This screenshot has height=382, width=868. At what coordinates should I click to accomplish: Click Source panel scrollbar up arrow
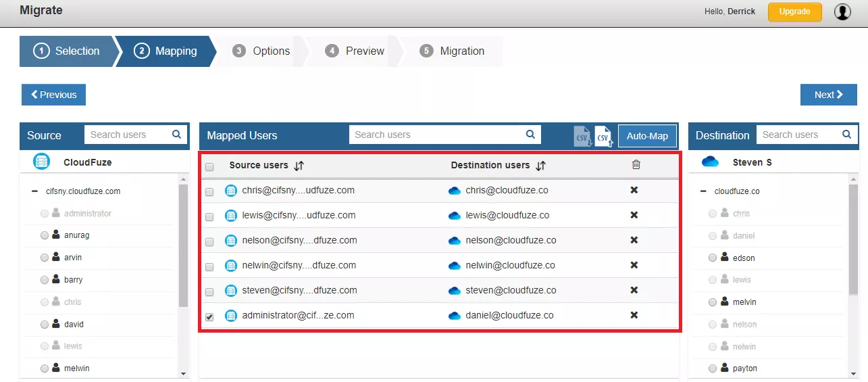point(183,179)
